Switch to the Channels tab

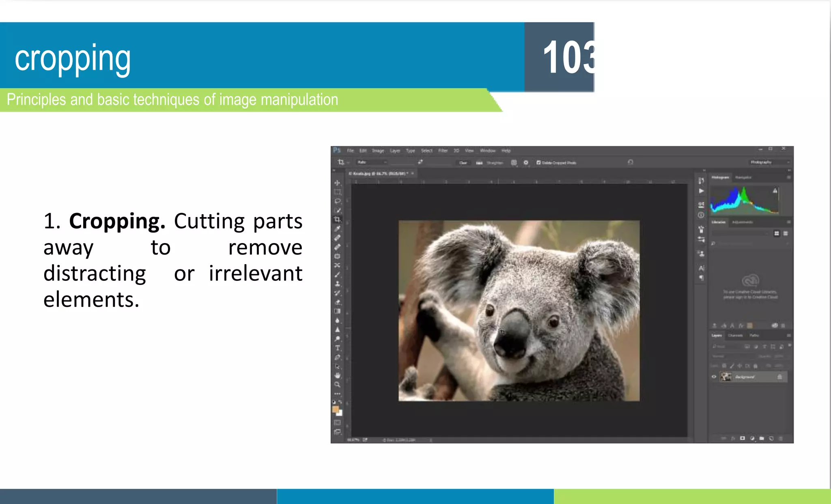coord(735,336)
